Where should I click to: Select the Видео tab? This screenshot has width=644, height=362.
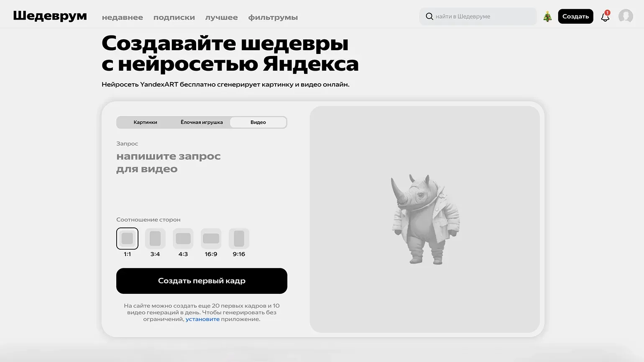[258, 122]
